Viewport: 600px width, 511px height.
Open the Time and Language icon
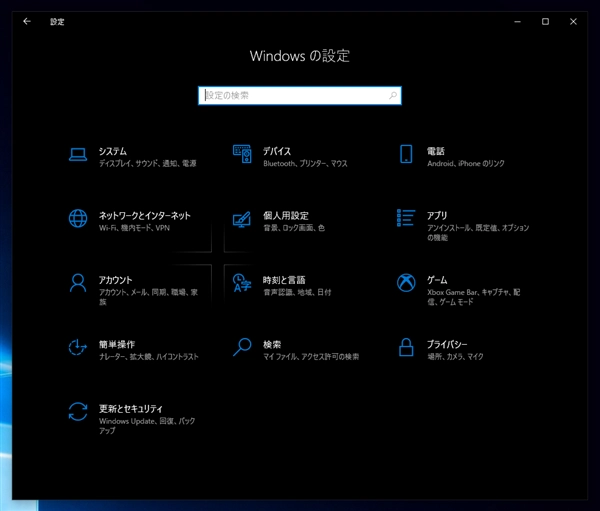point(242,283)
